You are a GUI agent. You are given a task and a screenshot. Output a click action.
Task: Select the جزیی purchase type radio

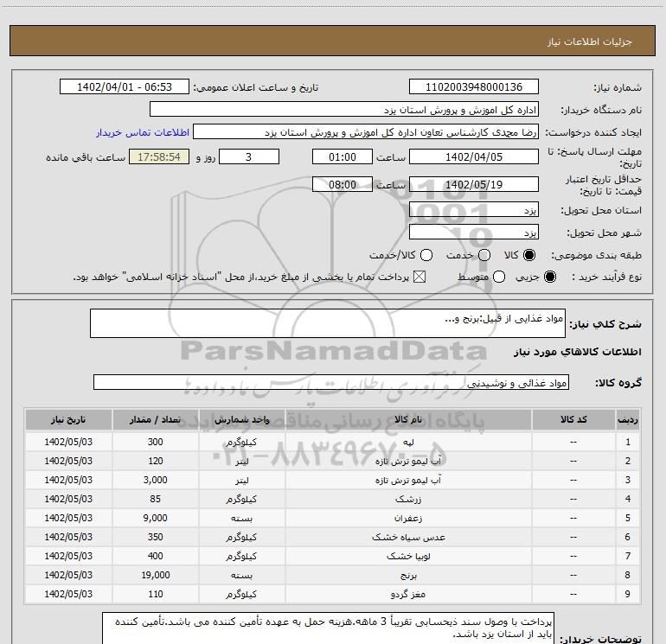[549, 277]
